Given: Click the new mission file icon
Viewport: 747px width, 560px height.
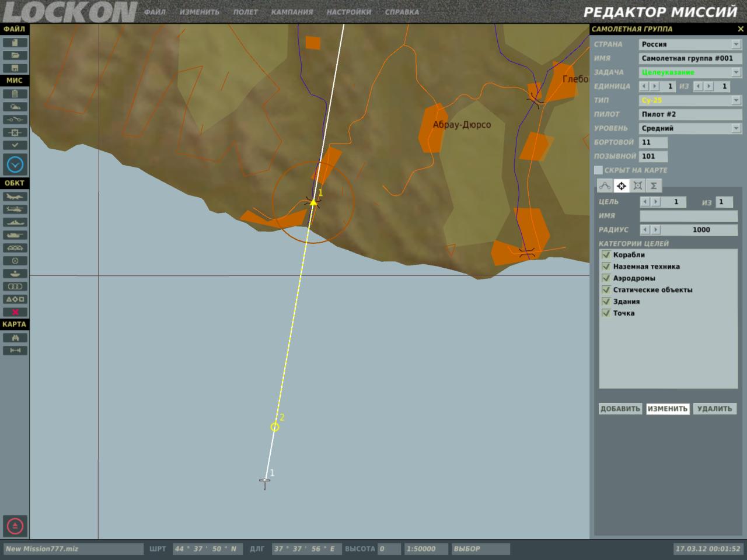Looking at the screenshot, I should (15, 43).
